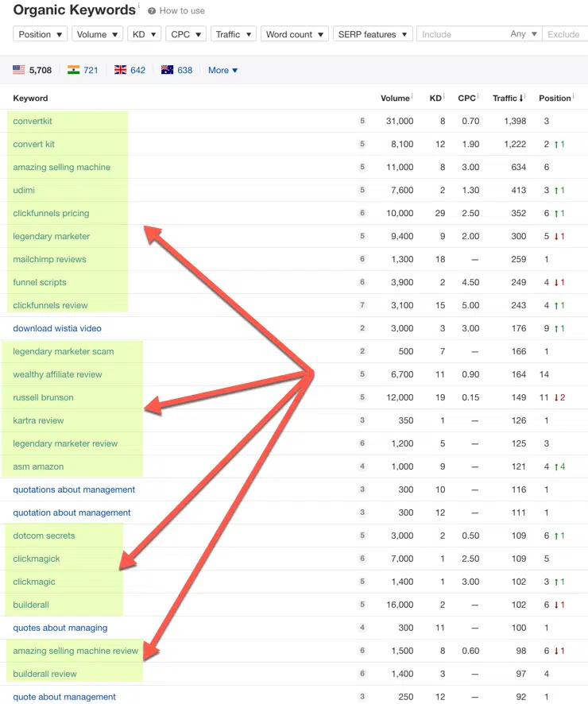Image resolution: width=588 pixels, height=704 pixels.
Task: Click the 12,000 volume for russell brunson
Action: pos(400,397)
